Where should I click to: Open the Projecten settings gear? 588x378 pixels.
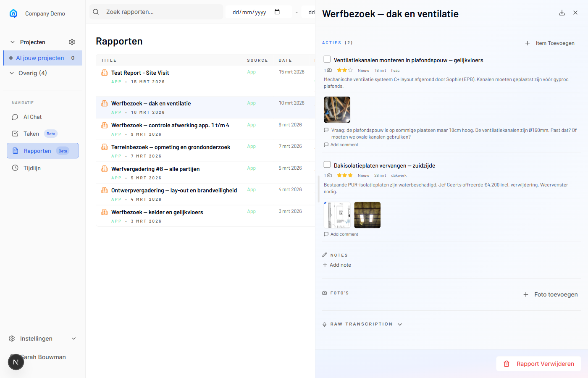[x=72, y=42]
